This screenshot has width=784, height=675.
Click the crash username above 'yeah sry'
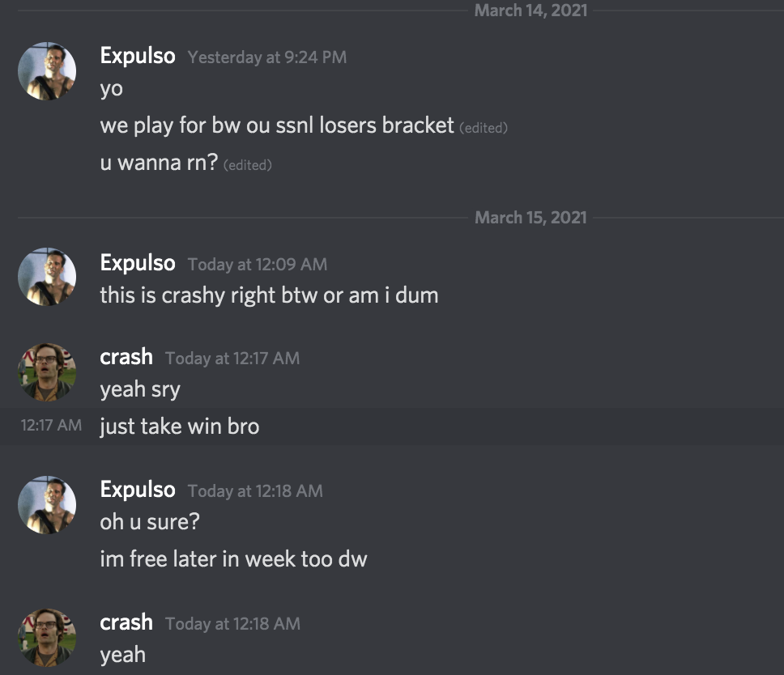click(x=126, y=357)
